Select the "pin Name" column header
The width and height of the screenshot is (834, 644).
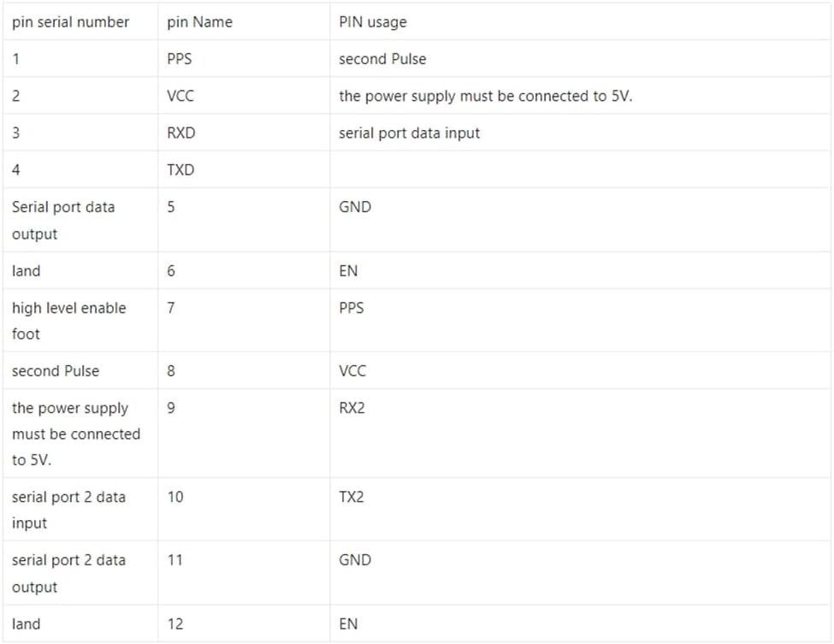tap(199, 22)
